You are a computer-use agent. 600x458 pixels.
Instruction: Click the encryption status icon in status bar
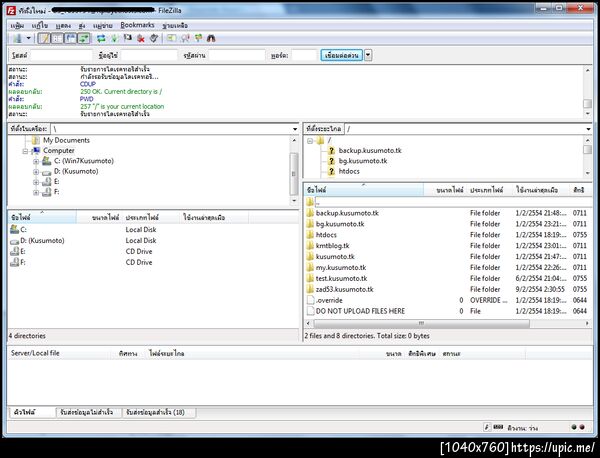coord(487,427)
